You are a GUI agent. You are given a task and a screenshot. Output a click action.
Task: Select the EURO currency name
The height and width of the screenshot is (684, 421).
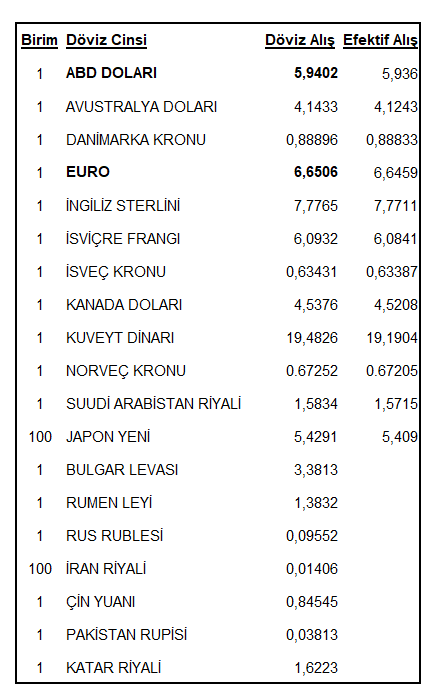(88, 172)
